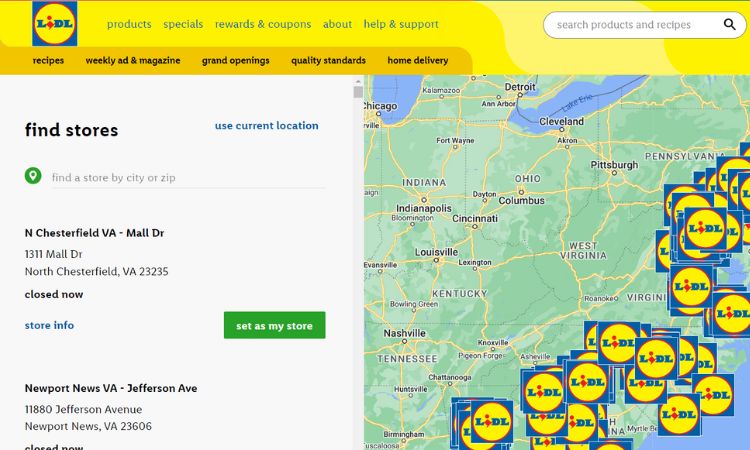Click address 11880 Jefferson Avenue

click(83, 409)
